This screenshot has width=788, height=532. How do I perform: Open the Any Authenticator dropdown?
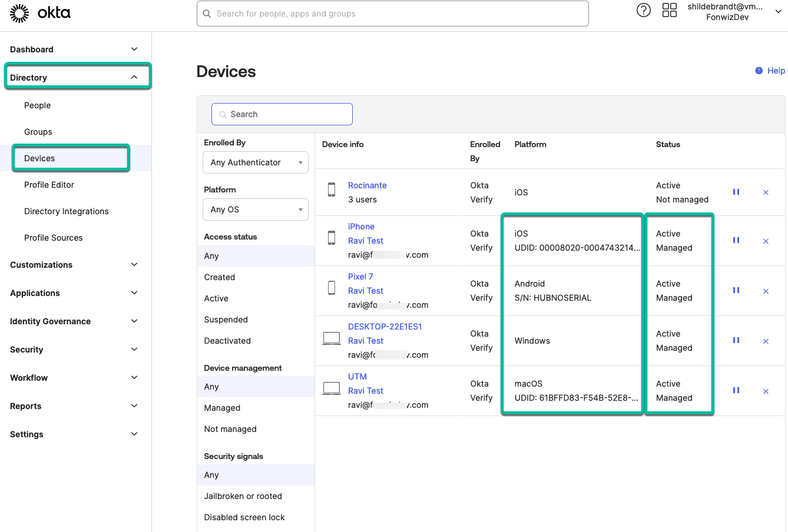tap(255, 162)
